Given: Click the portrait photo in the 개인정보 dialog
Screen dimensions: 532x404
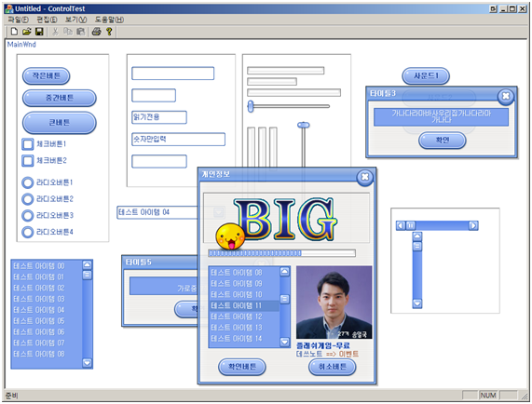Looking at the screenshot, I should (334, 303).
